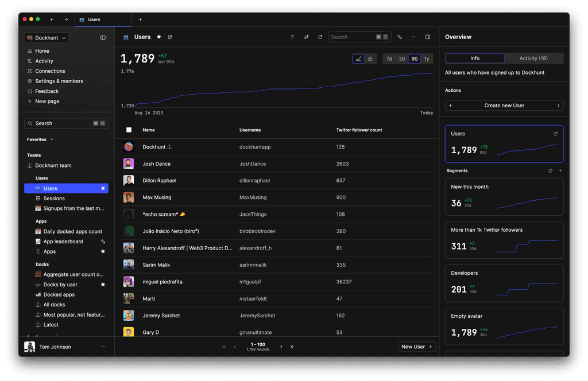Open Daily docked apps count
Screen dimensions: 588x381
pos(72,232)
